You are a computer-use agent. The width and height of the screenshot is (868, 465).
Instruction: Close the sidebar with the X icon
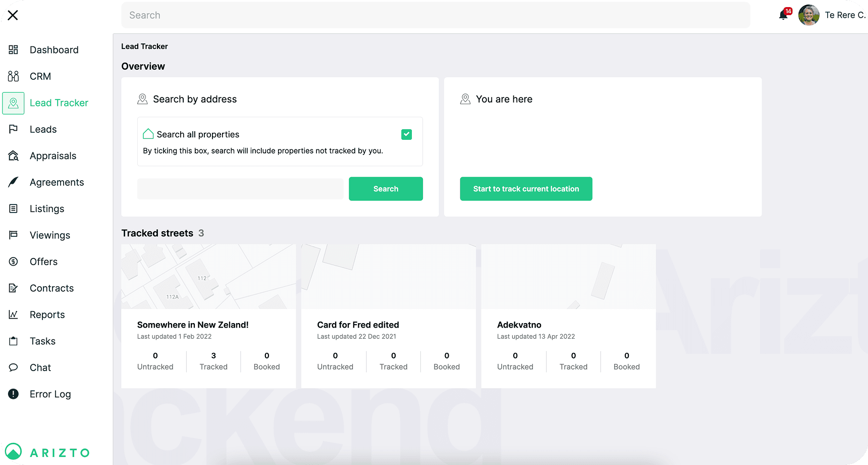tap(13, 15)
